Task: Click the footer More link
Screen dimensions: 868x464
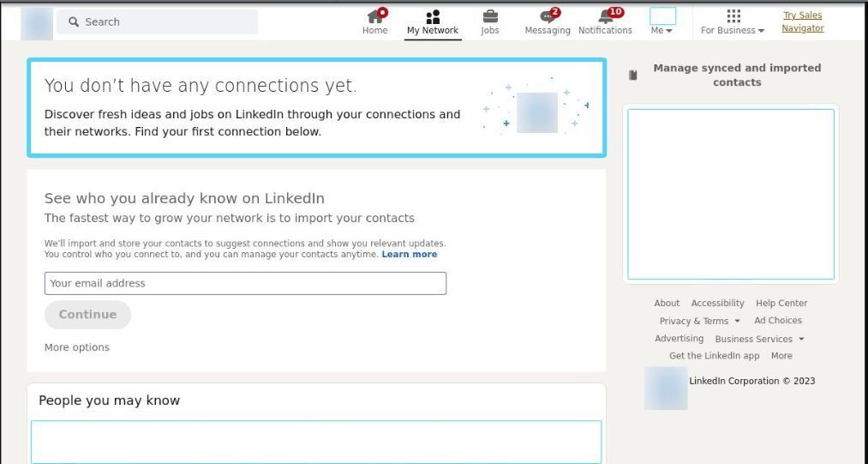Action: (781, 356)
